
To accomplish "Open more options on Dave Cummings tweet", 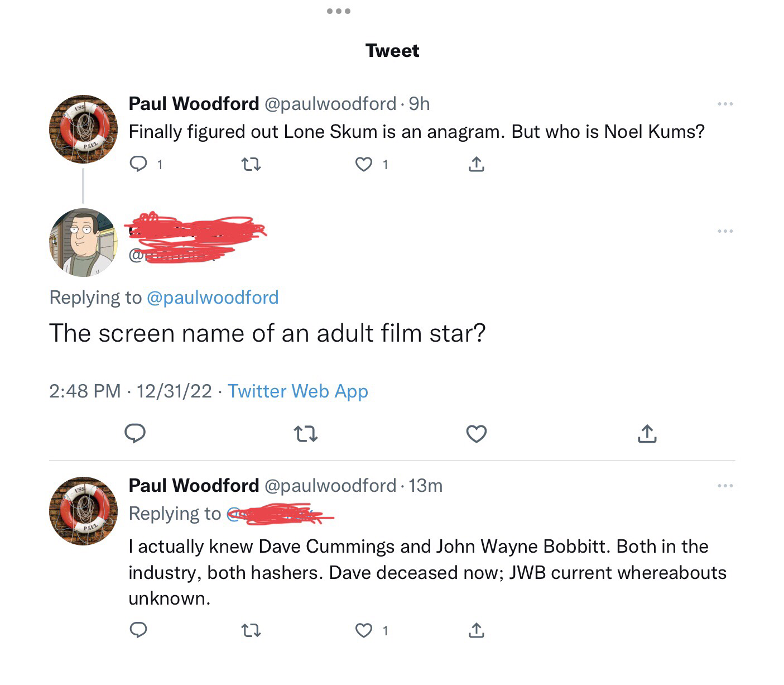I will point(725,486).
